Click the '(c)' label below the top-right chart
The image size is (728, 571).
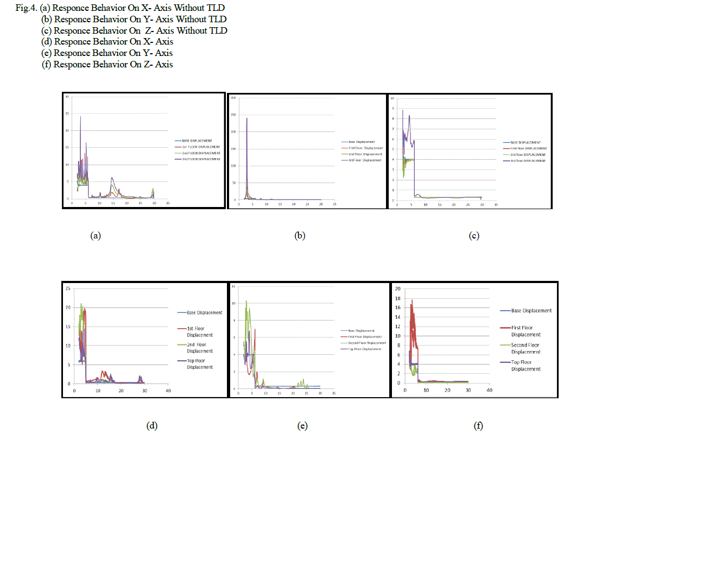click(474, 235)
